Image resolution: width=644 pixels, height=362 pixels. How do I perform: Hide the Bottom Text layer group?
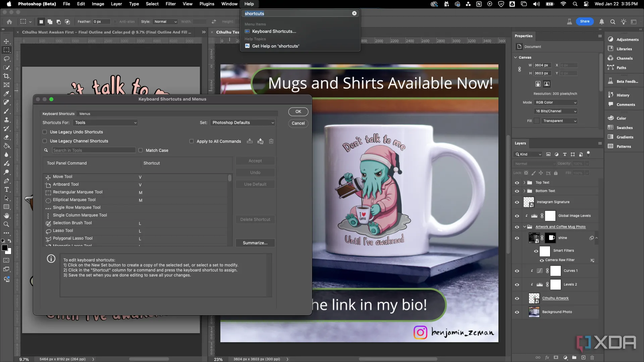tap(517, 191)
